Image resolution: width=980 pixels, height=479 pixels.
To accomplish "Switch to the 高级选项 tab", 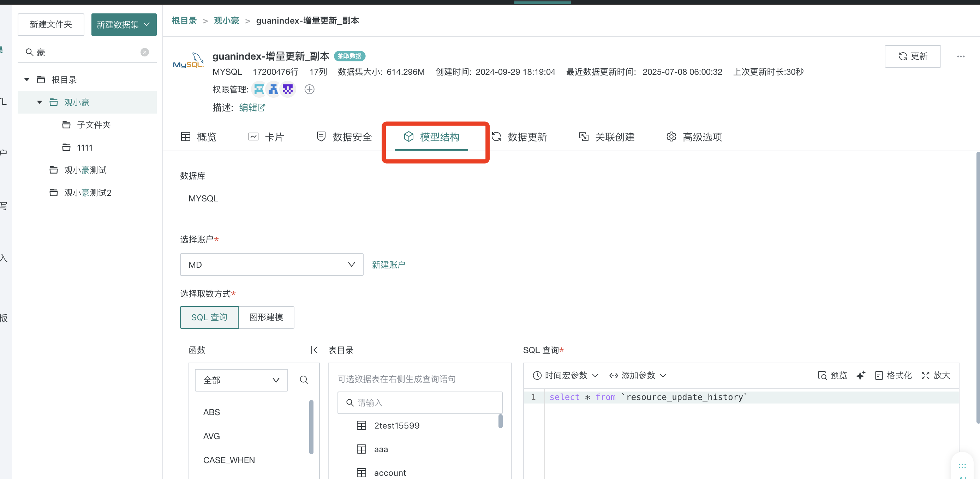I will point(694,137).
